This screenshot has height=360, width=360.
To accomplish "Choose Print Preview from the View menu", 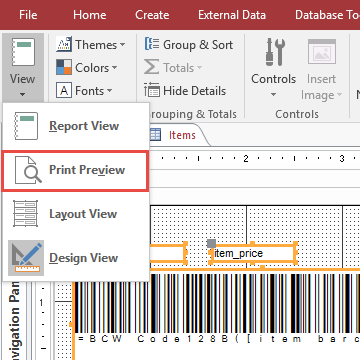I will (x=75, y=171).
